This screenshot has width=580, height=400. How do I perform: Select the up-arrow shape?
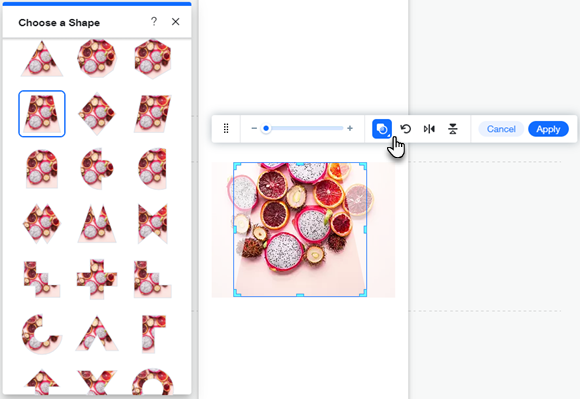[42, 382]
